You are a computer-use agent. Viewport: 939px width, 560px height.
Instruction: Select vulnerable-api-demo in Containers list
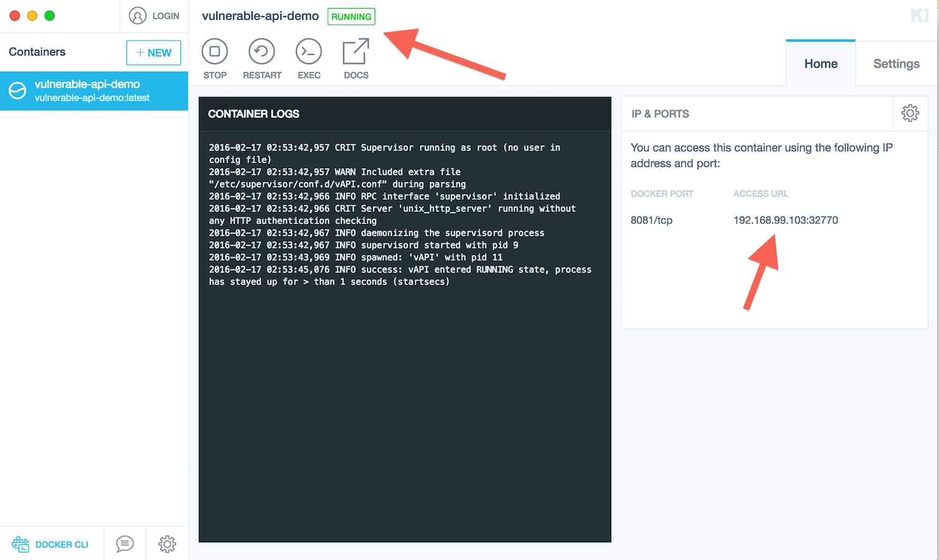94,91
